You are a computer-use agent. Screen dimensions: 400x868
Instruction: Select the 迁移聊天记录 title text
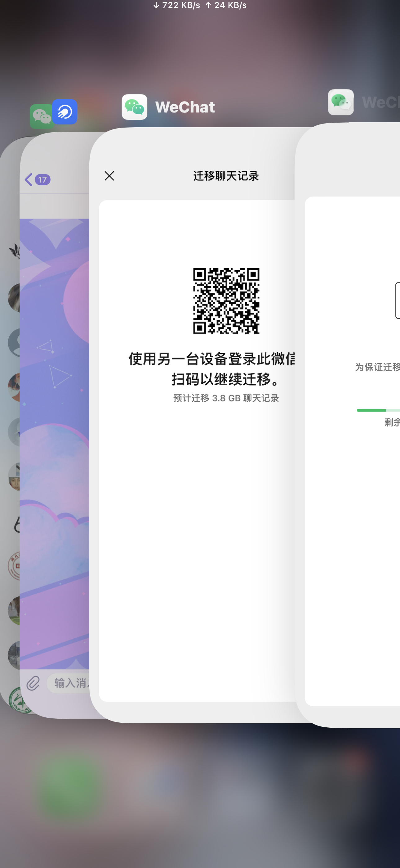pyautogui.click(x=226, y=175)
